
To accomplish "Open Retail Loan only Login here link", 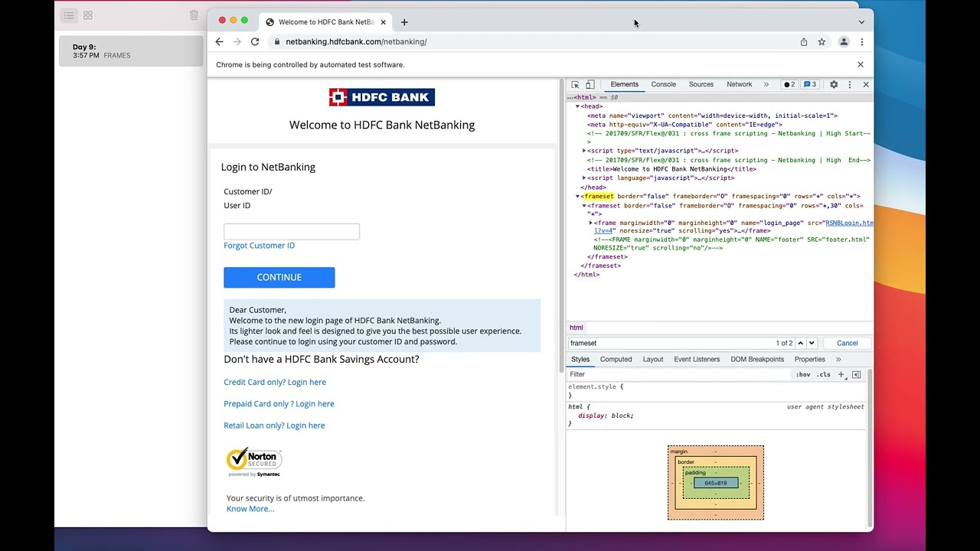I will coord(274,425).
